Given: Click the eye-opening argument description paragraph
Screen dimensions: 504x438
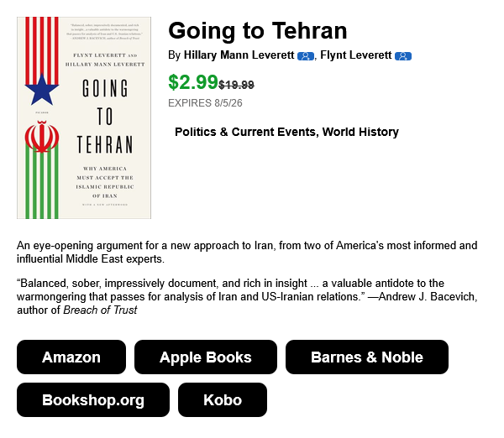Looking at the screenshot, I should pos(247,252).
